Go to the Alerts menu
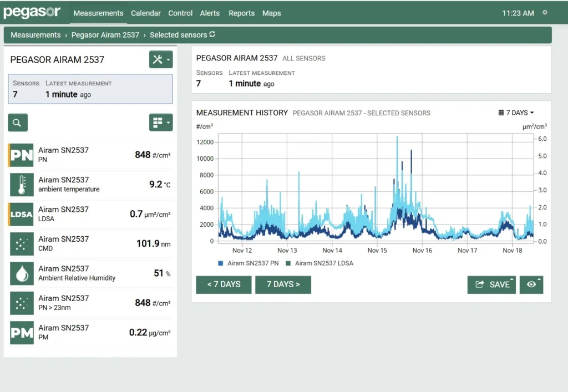This screenshot has width=568, height=392. click(x=210, y=13)
